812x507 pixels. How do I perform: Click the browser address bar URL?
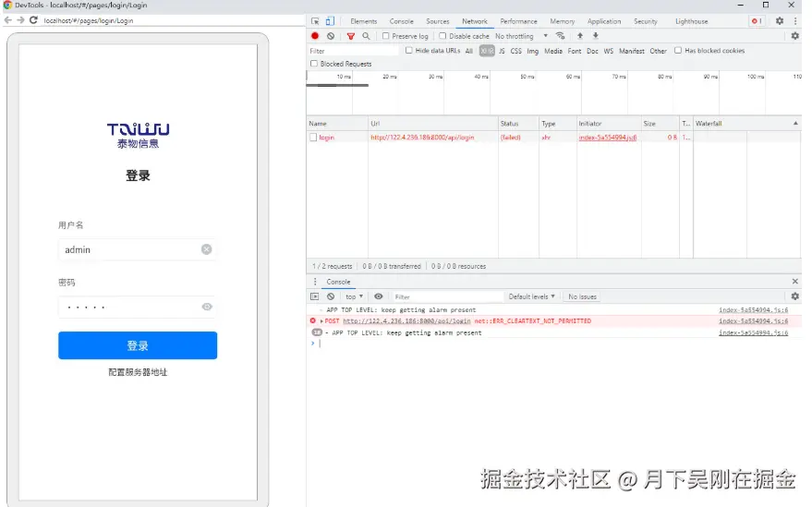pyautogui.click(x=89, y=20)
